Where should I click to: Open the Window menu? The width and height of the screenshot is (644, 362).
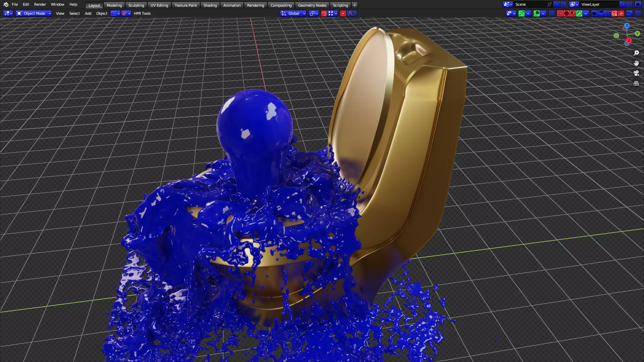pyautogui.click(x=57, y=4)
